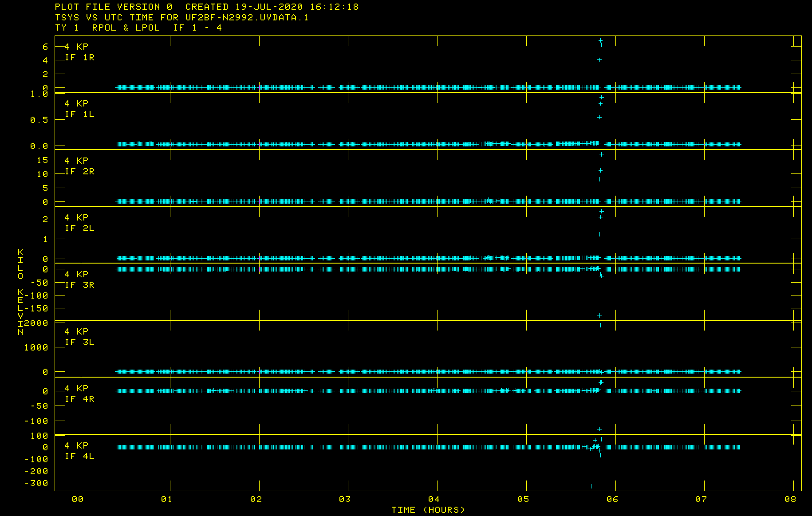
Task: Select the IF 4L panel label
Action: point(80,457)
